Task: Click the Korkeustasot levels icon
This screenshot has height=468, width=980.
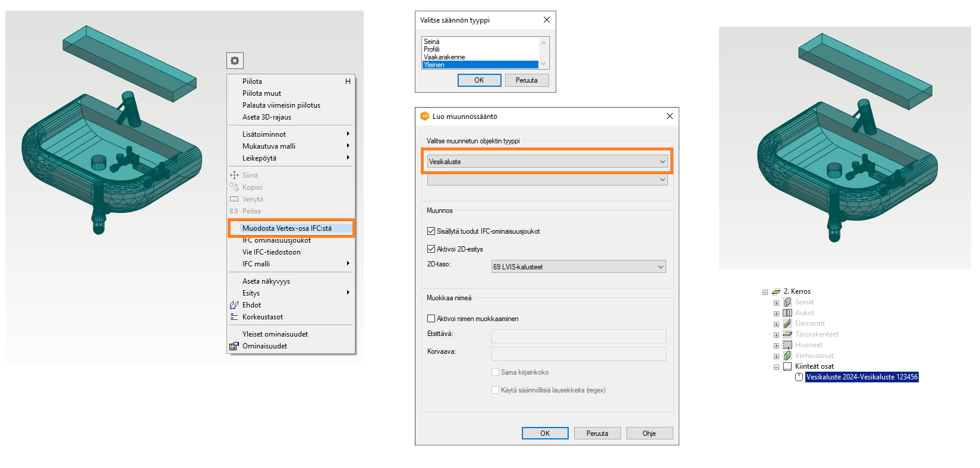Action: tap(234, 317)
